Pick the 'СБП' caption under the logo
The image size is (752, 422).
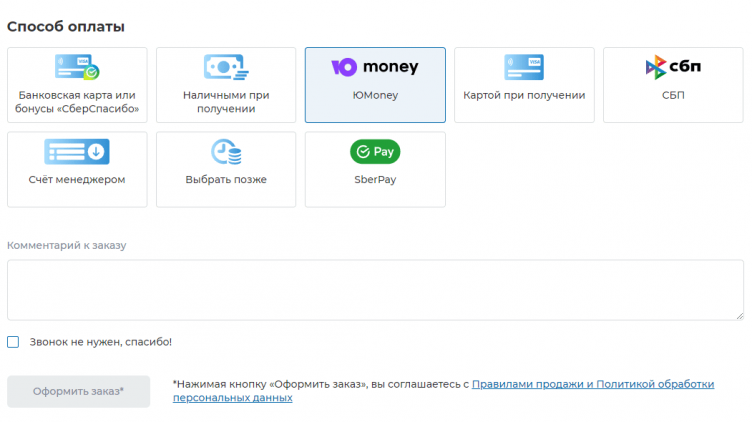672,96
